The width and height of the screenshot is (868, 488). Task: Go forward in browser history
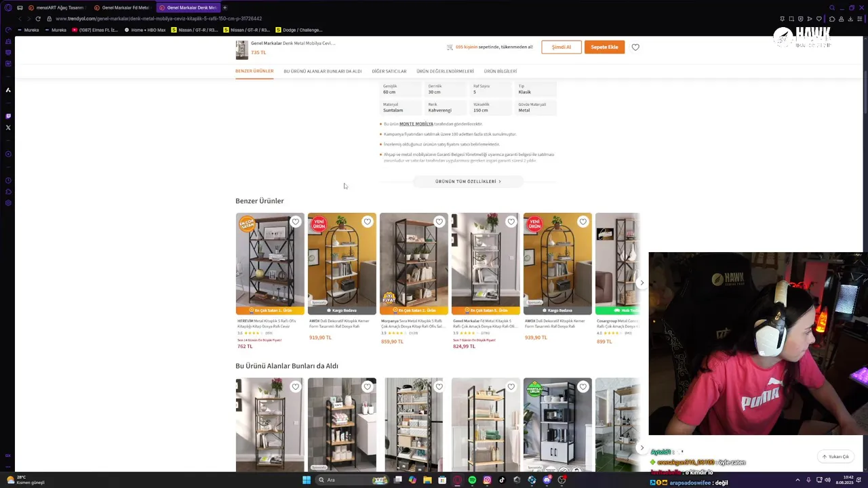coord(28,18)
